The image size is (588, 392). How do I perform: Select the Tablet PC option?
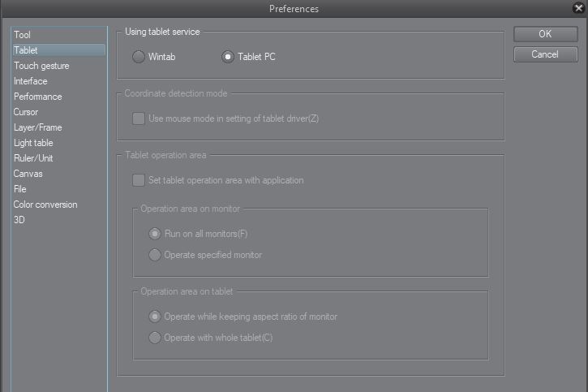coord(228,58)
